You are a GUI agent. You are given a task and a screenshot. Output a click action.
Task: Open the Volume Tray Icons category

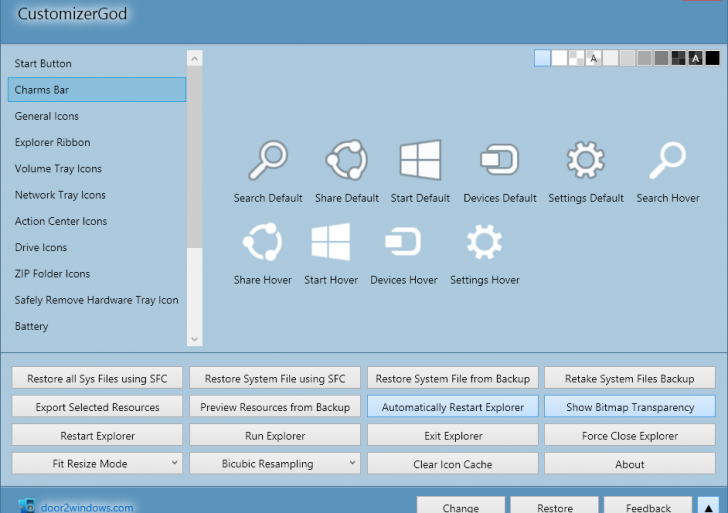(58, 169)
